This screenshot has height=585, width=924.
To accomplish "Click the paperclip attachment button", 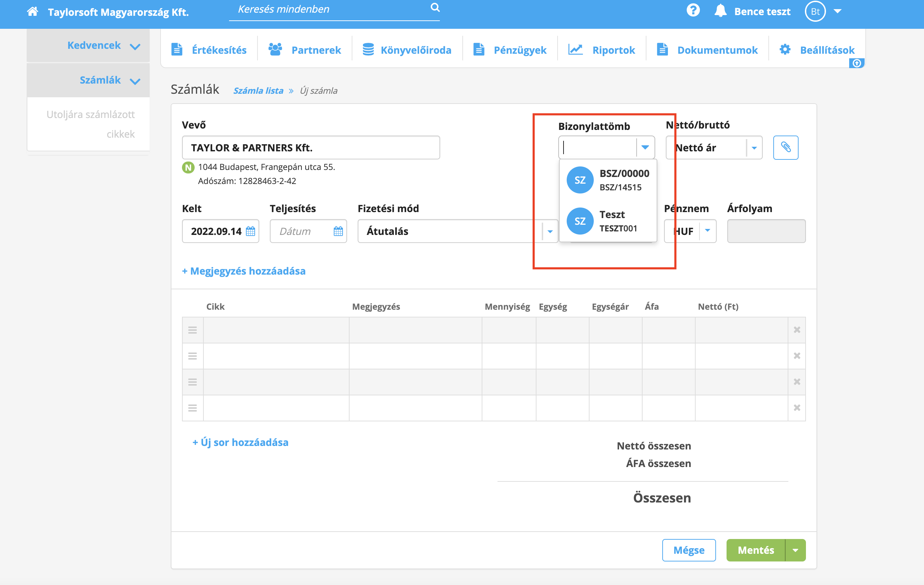I will pyautogui.click(x=785, y=147).
